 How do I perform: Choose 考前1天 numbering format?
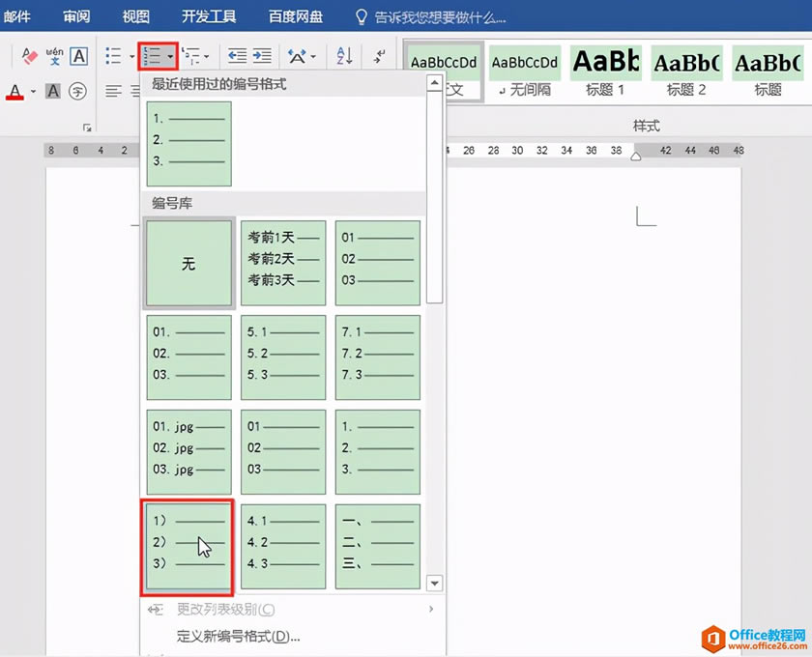[283, 263]
